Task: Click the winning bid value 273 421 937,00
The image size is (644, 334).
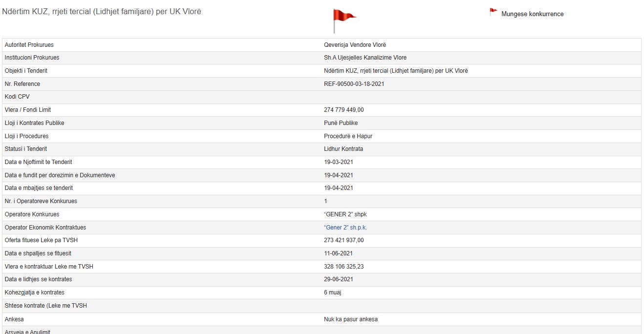Action: (x=343, y=240)
